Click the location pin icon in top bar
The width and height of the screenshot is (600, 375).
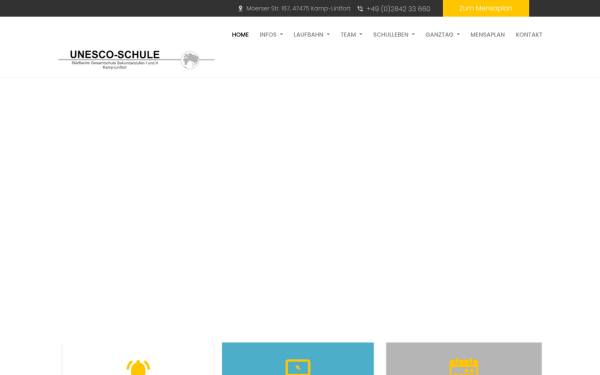(240, 8)
